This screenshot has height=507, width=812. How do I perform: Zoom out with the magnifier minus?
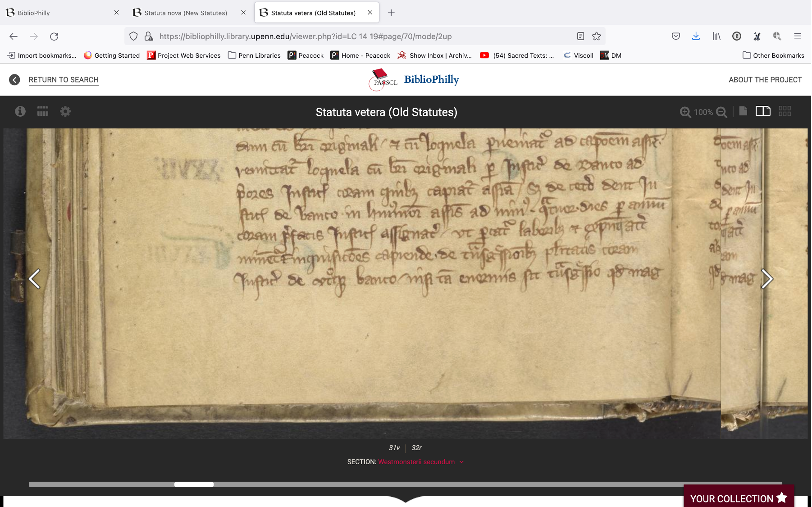pos(721,112)
